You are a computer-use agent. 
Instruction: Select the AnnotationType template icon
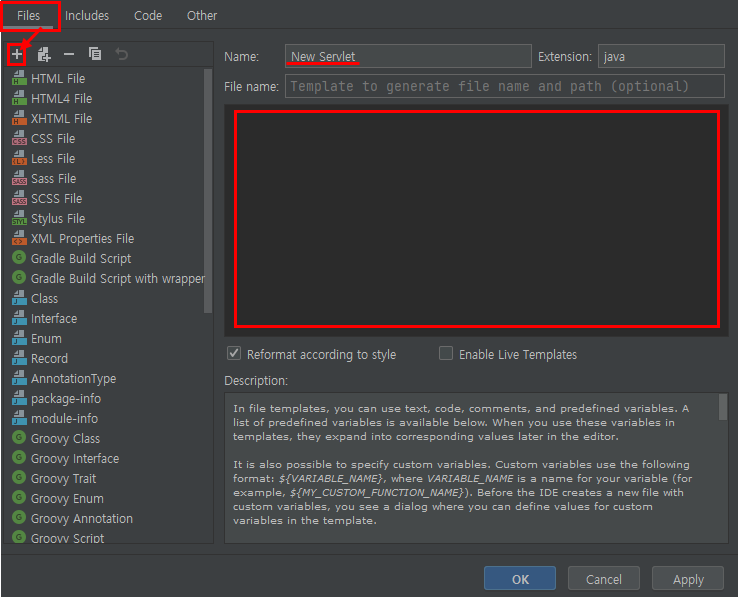click(x=19, y=378)
